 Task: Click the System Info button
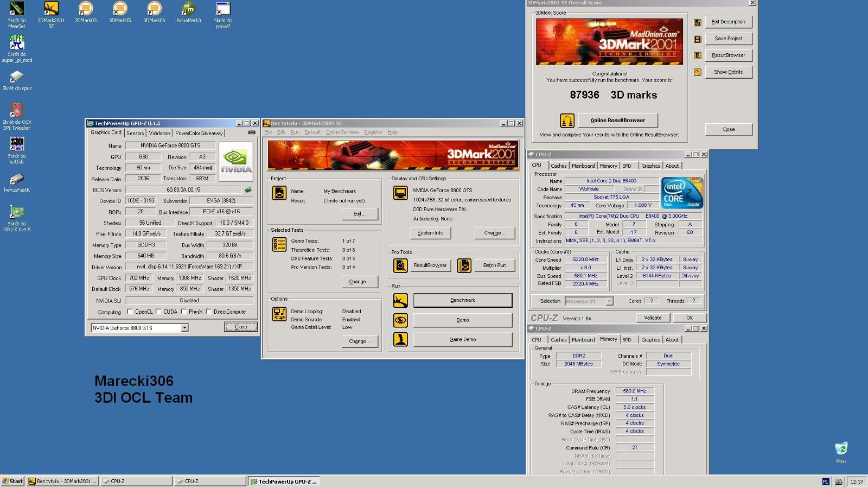pyautogui.click(x=430, y=233)
